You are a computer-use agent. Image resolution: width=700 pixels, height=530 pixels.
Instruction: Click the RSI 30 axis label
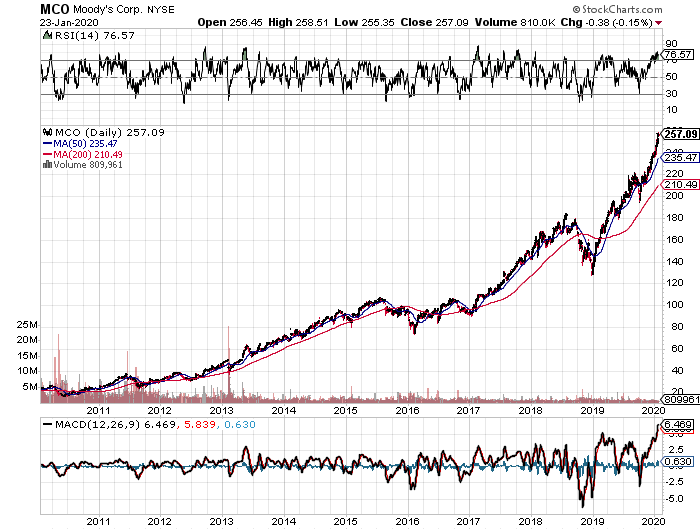click(x=671, y=93)
